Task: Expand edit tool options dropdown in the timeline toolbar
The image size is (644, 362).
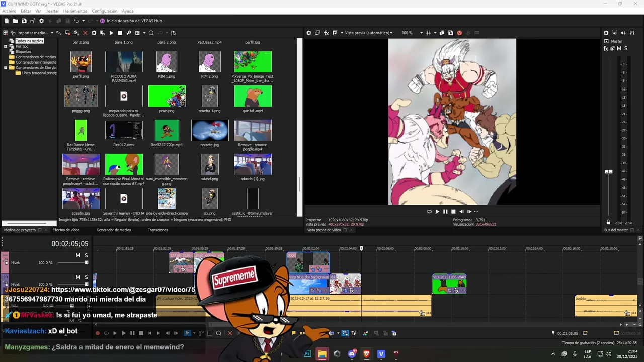Action: [194, 333]
